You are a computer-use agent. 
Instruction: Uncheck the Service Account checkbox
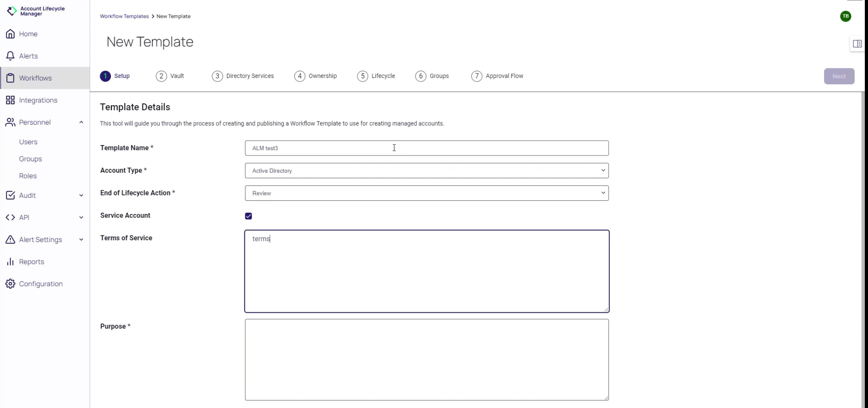(249, 216)
